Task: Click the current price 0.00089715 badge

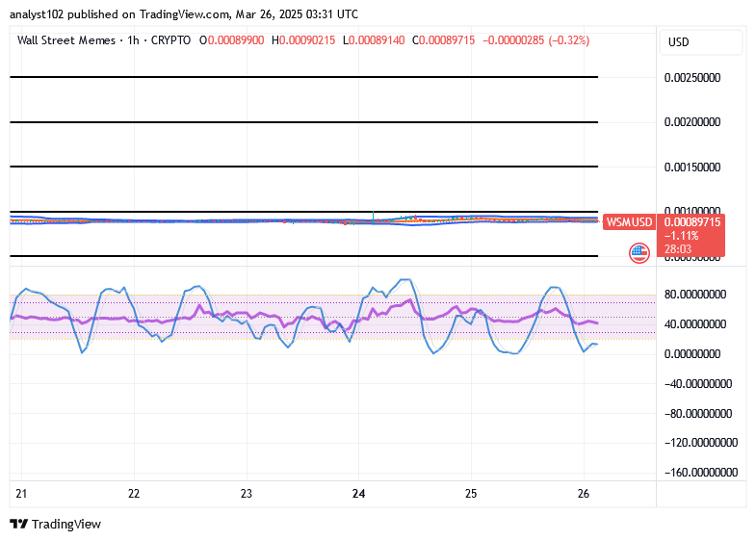Action: point(692,222)
